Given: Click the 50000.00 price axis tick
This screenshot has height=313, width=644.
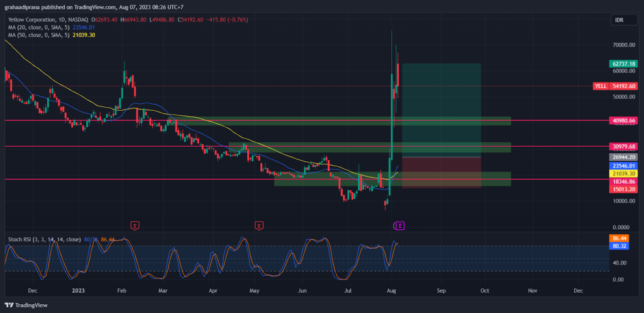Looking at the screenshot, I should point(624,97).
